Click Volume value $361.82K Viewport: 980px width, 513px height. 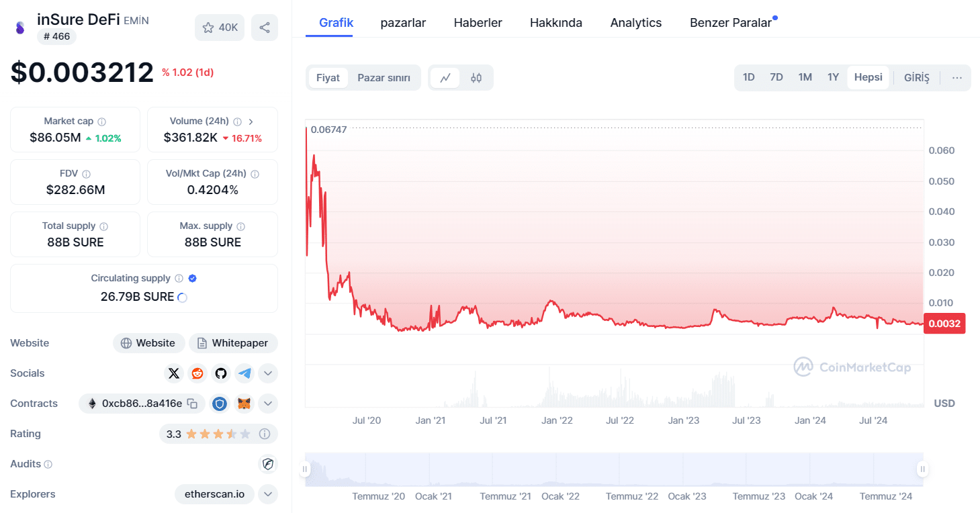[x=191, y=138]
